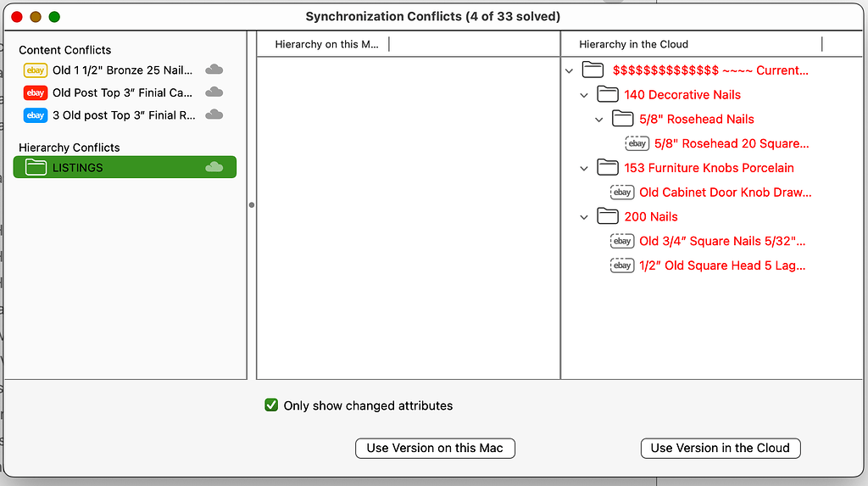Click cloud icon beside Old 1 1/2" Bronze item

click(x=214, y=70)
